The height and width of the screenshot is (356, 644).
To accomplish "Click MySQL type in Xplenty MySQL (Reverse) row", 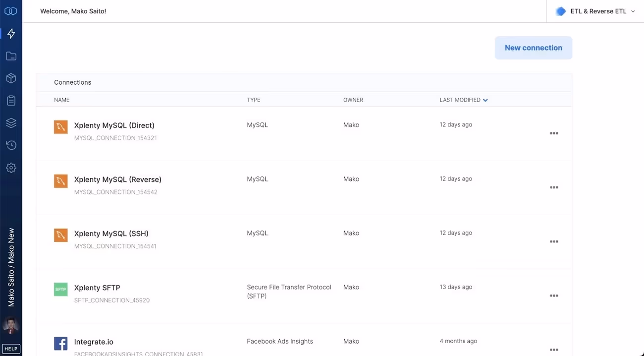I will [257, 179].
